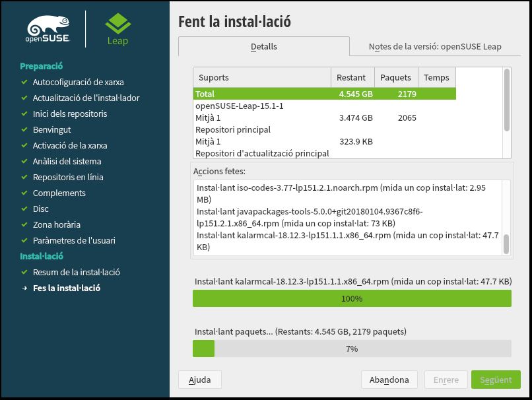Click the Accions fetes log scrollbar
Viewport: 532px width, 400px height.
(x=506, y=218)
